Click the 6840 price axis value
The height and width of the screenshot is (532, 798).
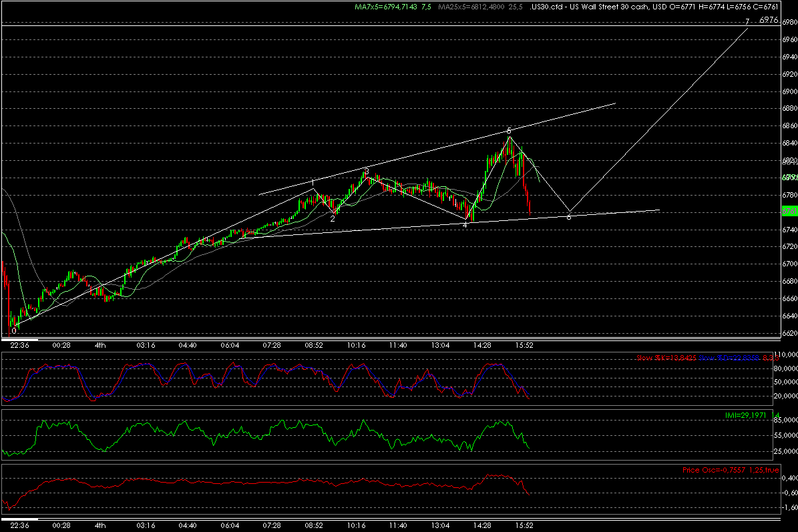coord(790,143)
